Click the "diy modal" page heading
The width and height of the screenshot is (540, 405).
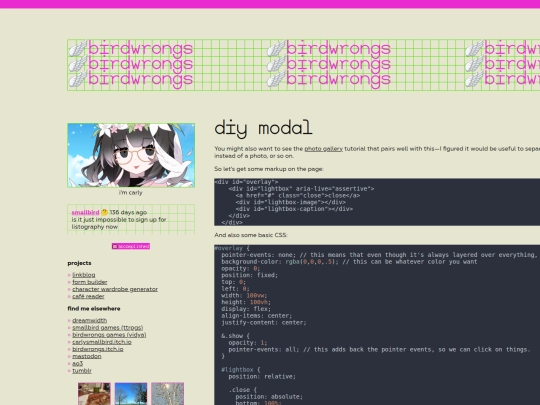click(263, 128)
